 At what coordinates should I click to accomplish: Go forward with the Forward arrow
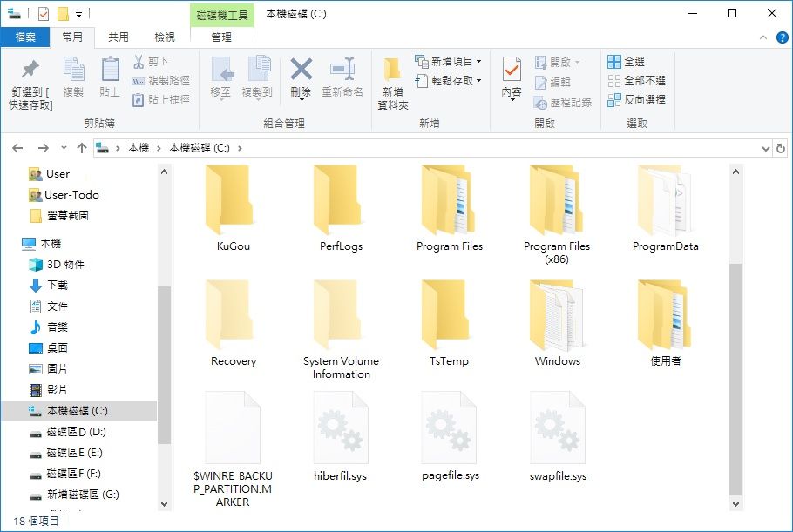(43, 148)
